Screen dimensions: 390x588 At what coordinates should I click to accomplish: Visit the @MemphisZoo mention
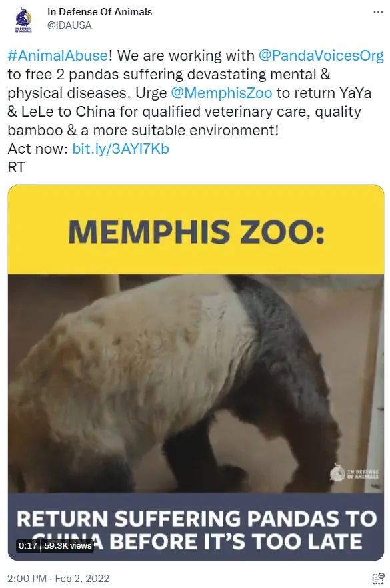[x=221, y=93]
